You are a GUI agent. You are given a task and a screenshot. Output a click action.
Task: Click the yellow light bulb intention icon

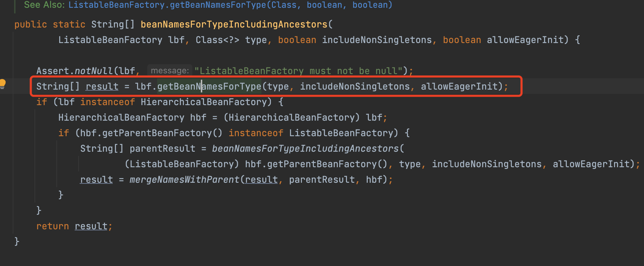coord(2,84)
